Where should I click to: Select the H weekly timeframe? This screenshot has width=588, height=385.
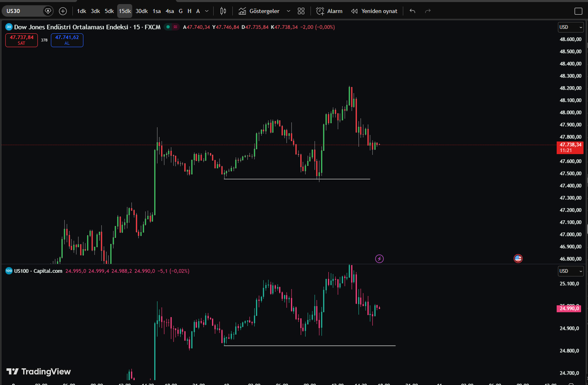[x=190, y=11]
